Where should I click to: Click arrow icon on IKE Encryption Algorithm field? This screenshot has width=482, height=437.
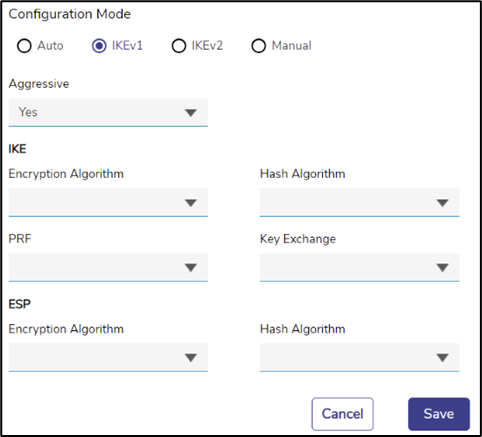(191, 203)
